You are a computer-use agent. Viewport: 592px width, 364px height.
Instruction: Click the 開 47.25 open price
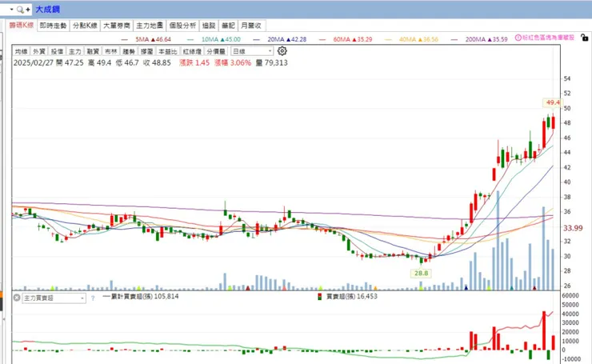(70, 62)
